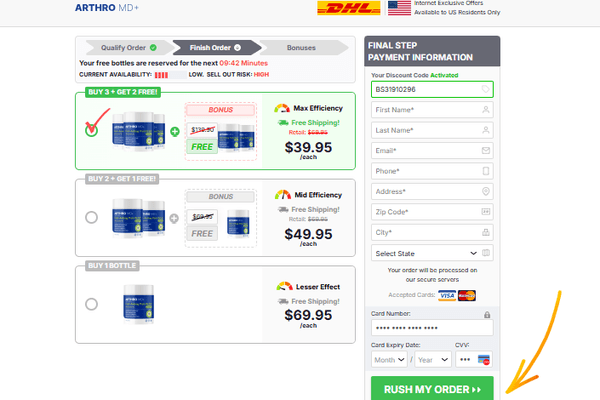Click the BUY 1 BOTTLE label
This screenshot has width=600, height=400.
[x=112, y=266]
